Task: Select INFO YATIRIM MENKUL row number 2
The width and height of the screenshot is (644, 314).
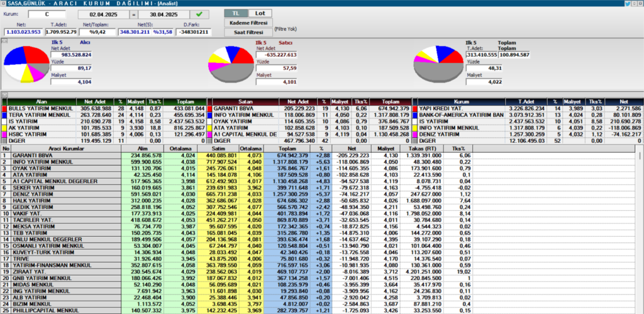Action: tap(237, 162)
